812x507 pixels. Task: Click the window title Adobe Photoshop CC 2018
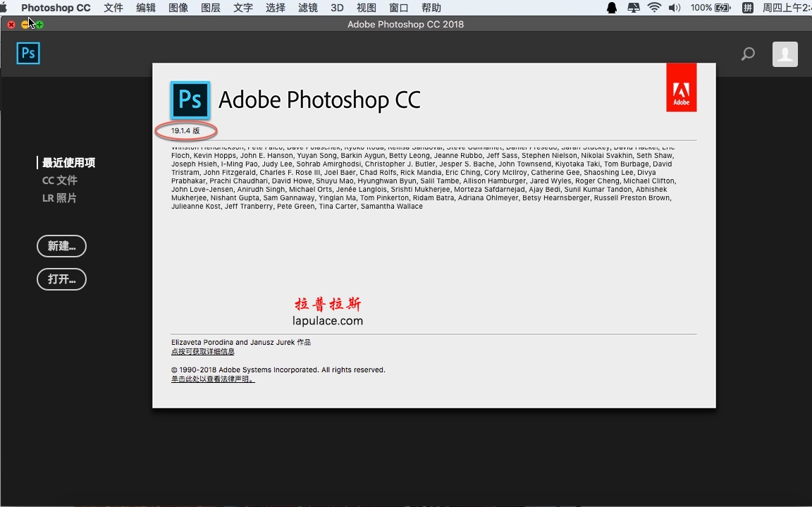405,25
